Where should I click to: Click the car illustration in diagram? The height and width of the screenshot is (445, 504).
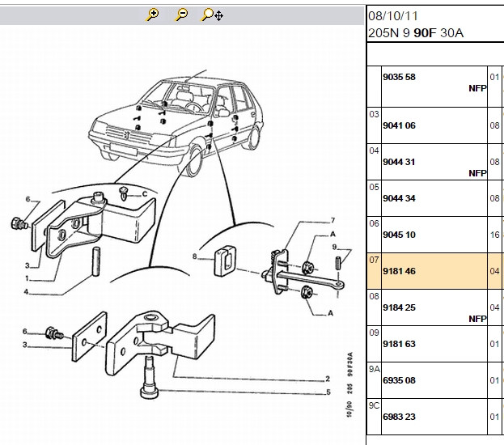click(x=176, y=122)
